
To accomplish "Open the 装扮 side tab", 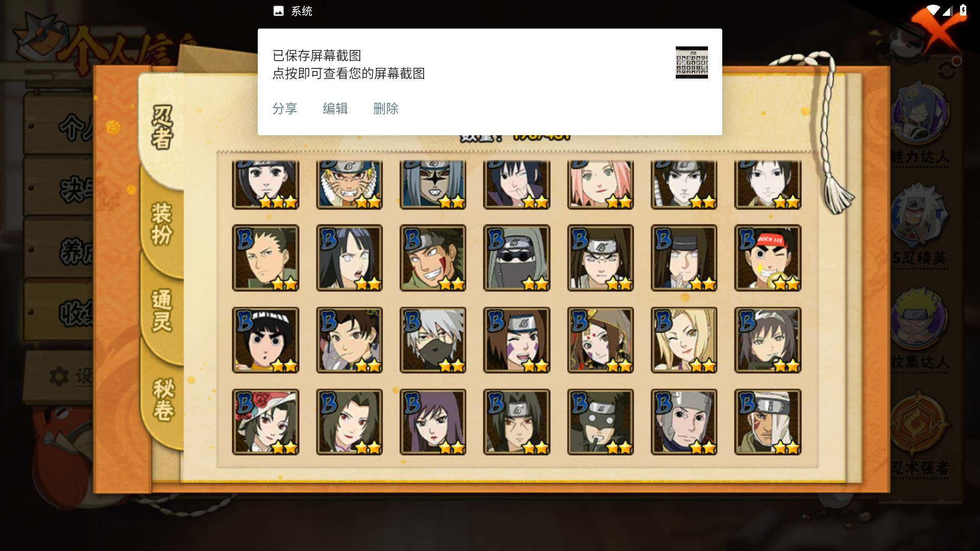I will tap(161, 224).
